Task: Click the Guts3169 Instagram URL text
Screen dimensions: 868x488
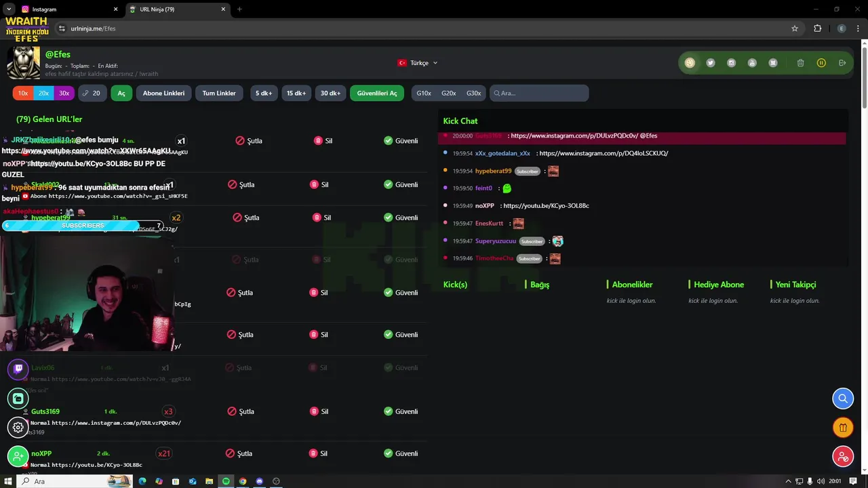Action: (116, 423)
